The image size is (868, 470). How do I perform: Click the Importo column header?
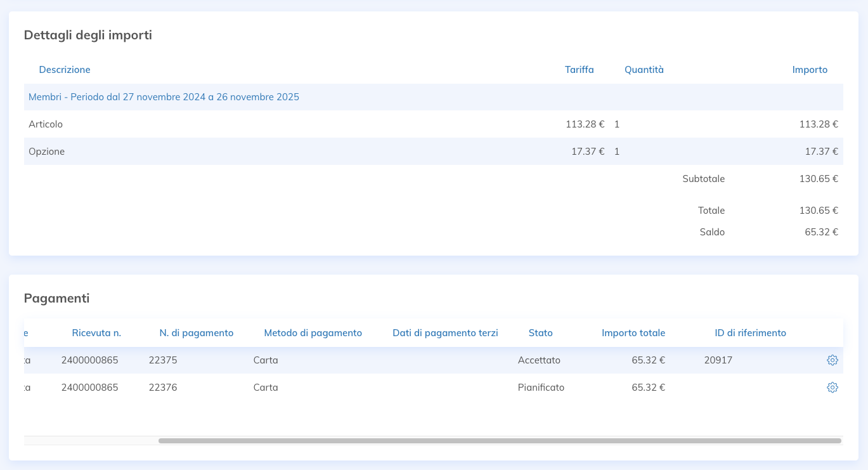click(810, 70)
